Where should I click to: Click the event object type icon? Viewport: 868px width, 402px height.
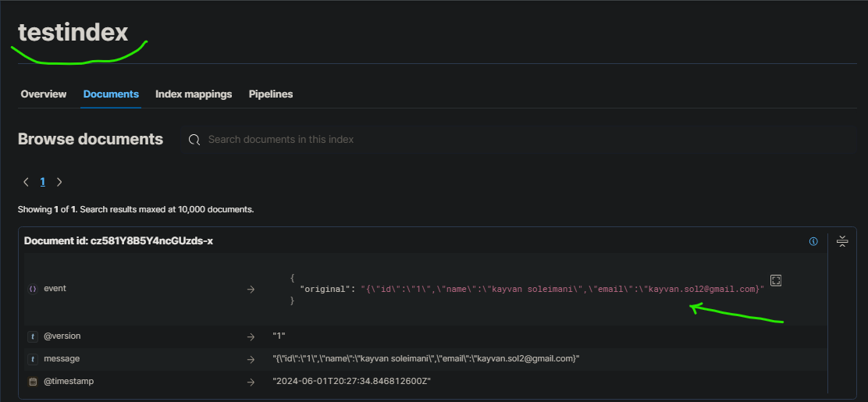tap(33, 289)
